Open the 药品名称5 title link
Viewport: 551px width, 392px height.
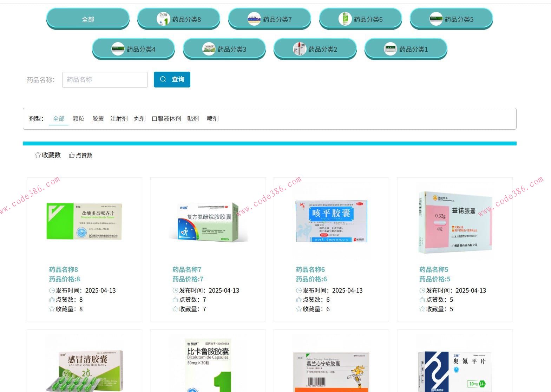[x=434, y=269]
